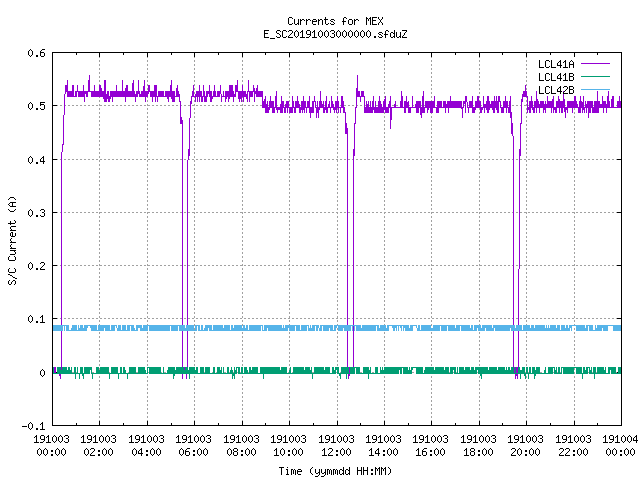Click the x-axis tick '191003 06:00'
The width and height of the screenshot is (640, 480).
pyautogui.click(x=193, y=445)
